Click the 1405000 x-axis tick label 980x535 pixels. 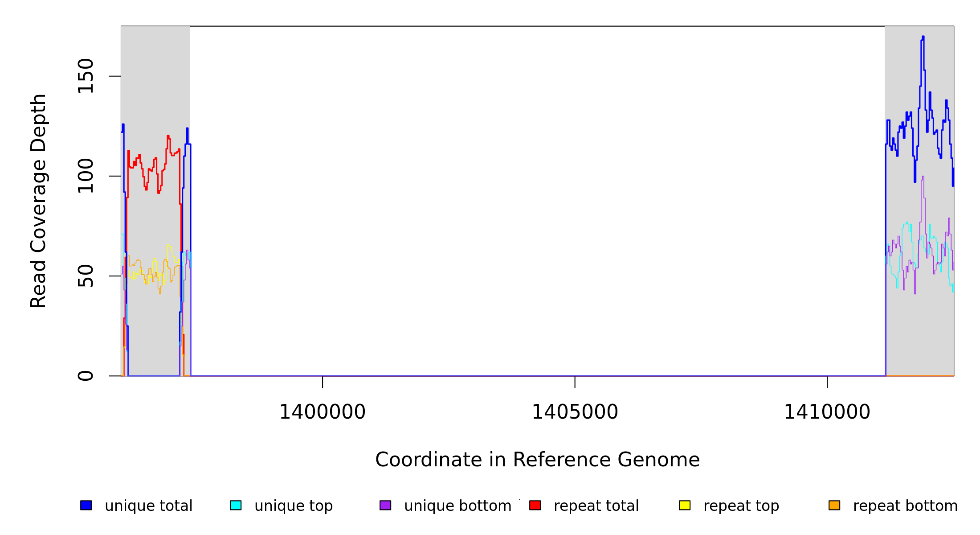pyautogui.click(x=575, y=412)
